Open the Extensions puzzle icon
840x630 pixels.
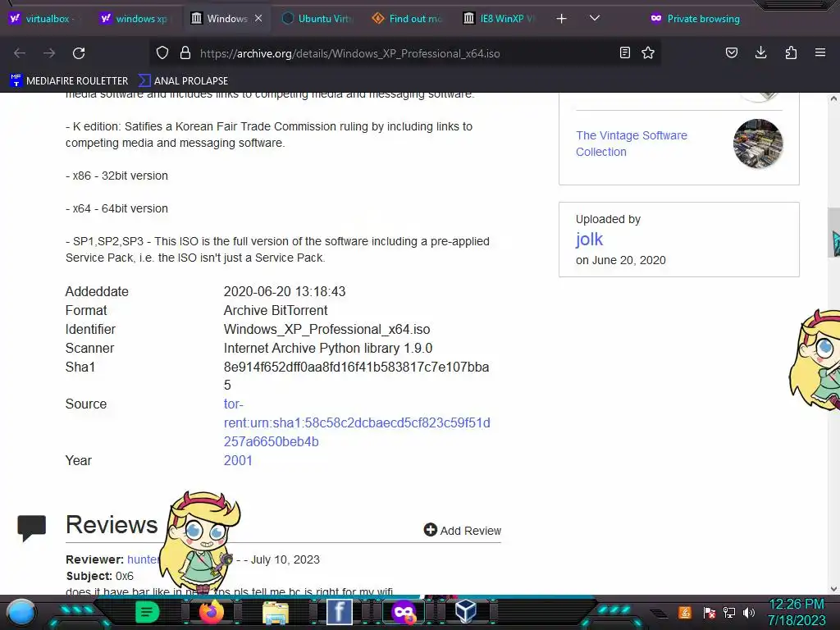point(791,52)
